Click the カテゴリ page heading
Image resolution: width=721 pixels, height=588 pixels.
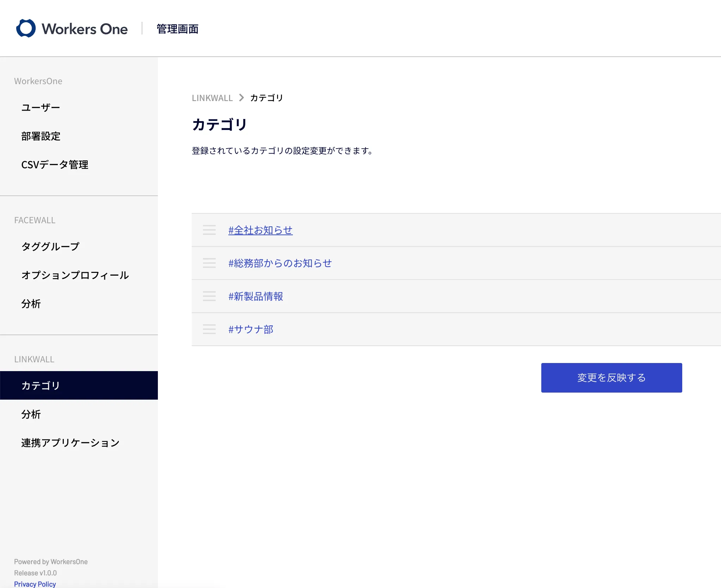click(220, 125)
